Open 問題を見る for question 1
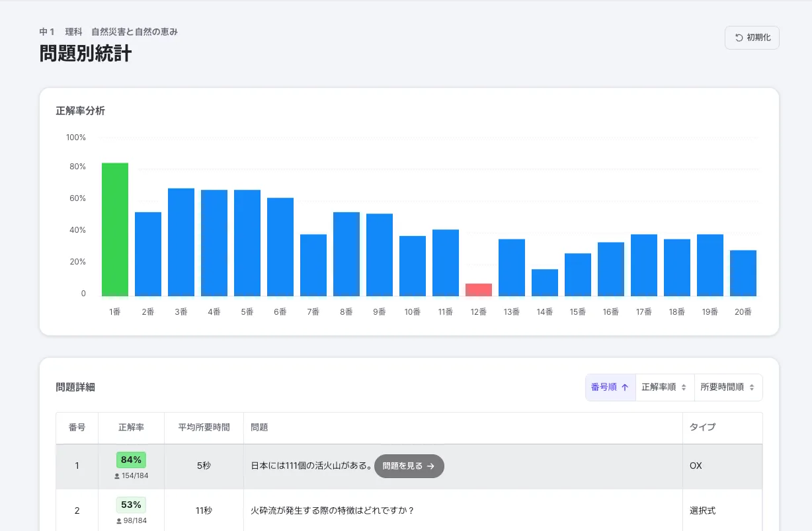Image resolution: width=812 pixels, height=531 pixels. coord(409,466)
